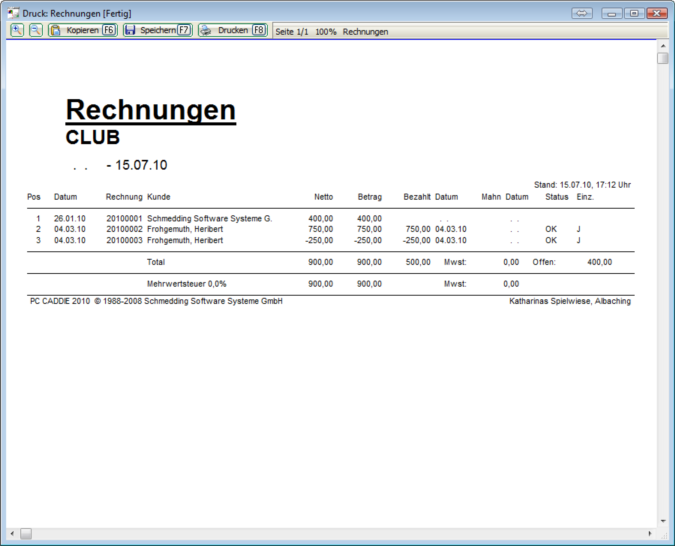
Task: Click the vertical scrollbar up arrow
Action: pos(662,45)
